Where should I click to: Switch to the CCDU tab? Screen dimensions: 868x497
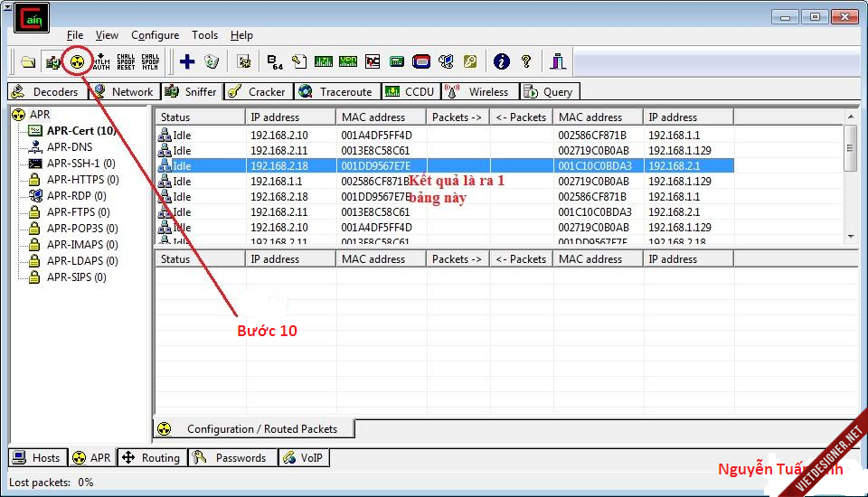(x=410, y=92)
